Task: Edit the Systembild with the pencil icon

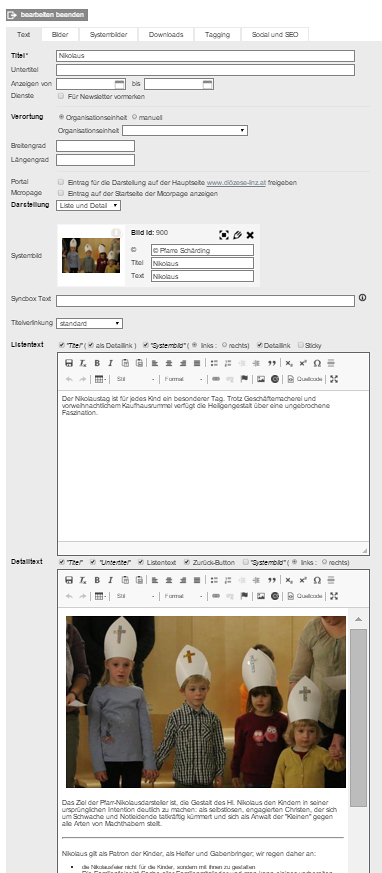Action: click(x=237, y=235)
